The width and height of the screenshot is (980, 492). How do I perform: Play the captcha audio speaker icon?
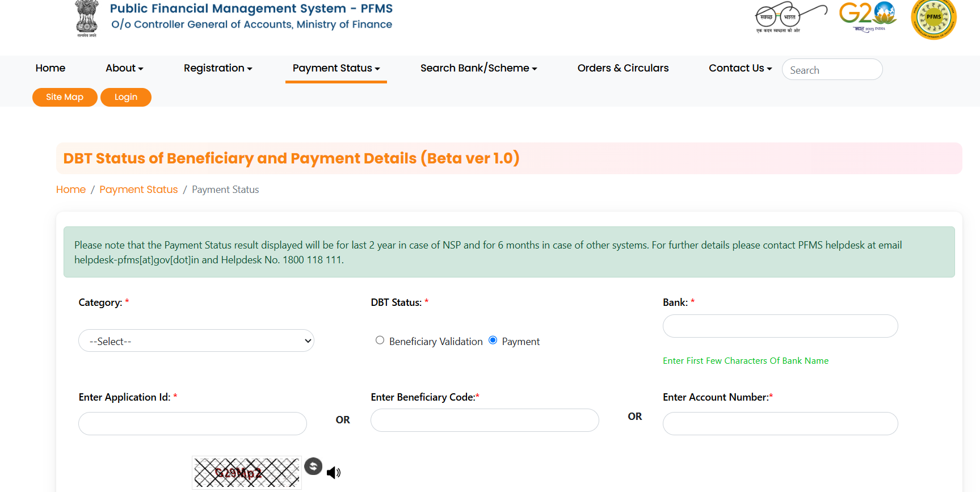click(x=334, y=473)
